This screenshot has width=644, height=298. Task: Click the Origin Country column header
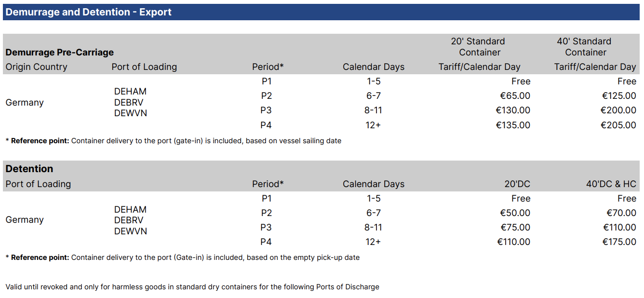pos(37,67)
